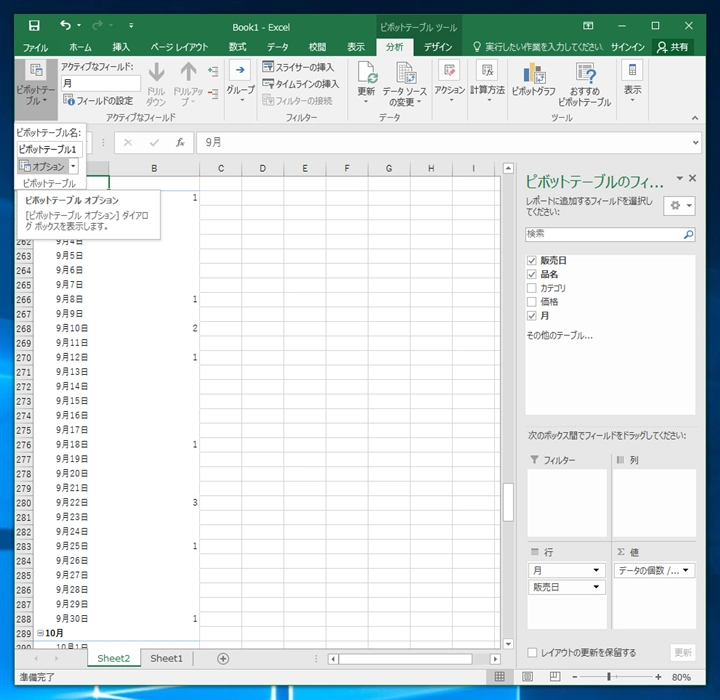This screenshot has height=700, width=720.
Task: Open the File (ファイル) tab
Action: [x=35, y=47]
